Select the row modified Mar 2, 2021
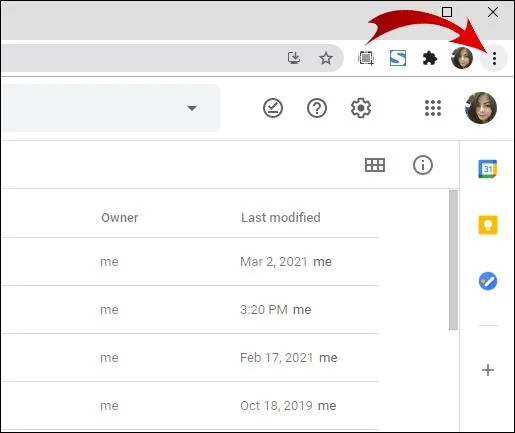The height and width of the screenshot is (433, 515). click(190, 262)
